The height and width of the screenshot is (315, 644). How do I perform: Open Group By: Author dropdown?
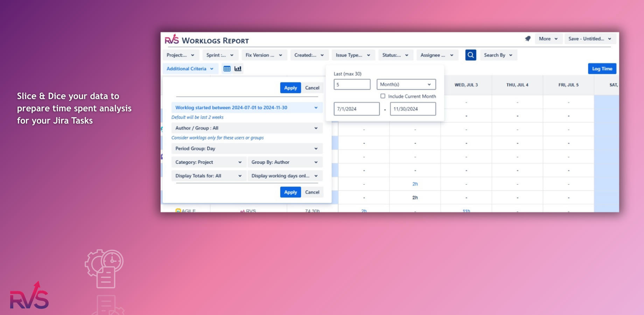click(x=285, y=162)
